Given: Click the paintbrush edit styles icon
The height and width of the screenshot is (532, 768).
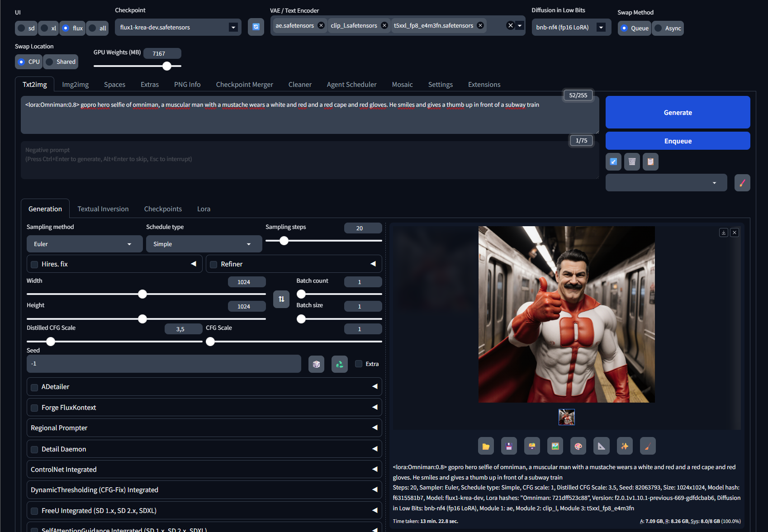Looking at the screenshot, I should (x=742, y=183).
